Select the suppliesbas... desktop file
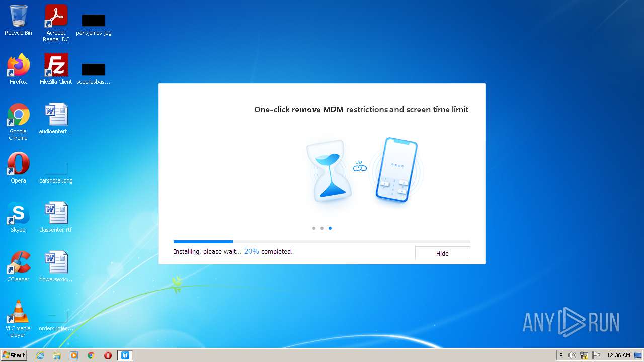Image resolution: width=644 pixels, height=362 pixels. (94, 72)
